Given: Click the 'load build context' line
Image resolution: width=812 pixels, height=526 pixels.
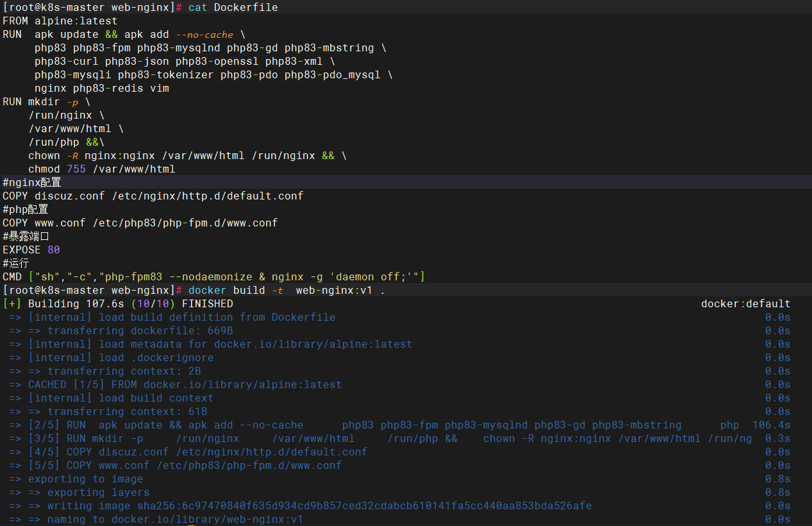Looking at the screenshot, I should (x=121, y=398).
